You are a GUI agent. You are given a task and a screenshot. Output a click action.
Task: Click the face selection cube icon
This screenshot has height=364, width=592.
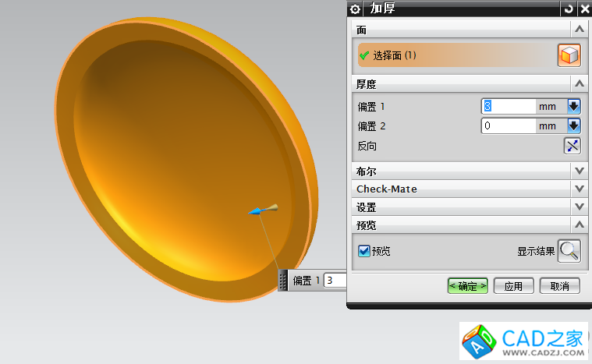point(569,55)
